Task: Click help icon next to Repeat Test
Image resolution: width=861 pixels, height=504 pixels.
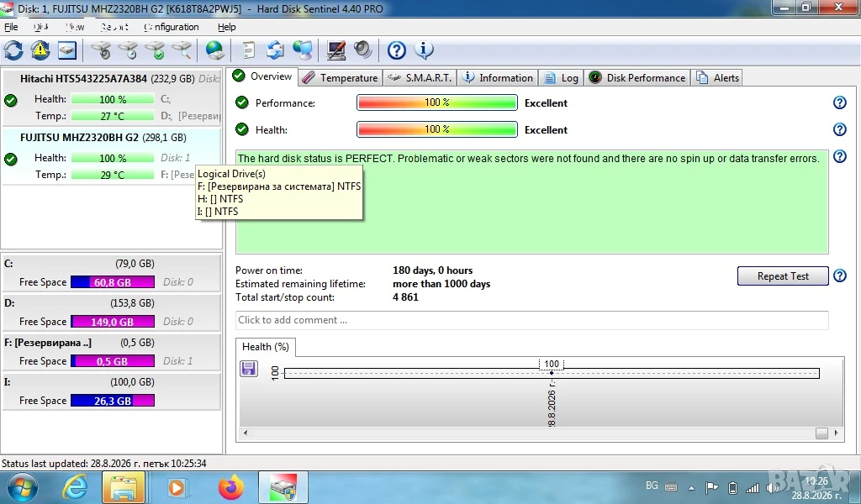Action: pyautogui.click(x=840, y=276)
